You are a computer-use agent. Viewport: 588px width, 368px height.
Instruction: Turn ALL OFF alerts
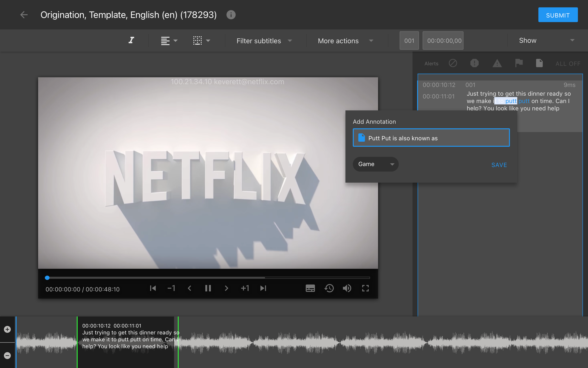tap(568, 64)
